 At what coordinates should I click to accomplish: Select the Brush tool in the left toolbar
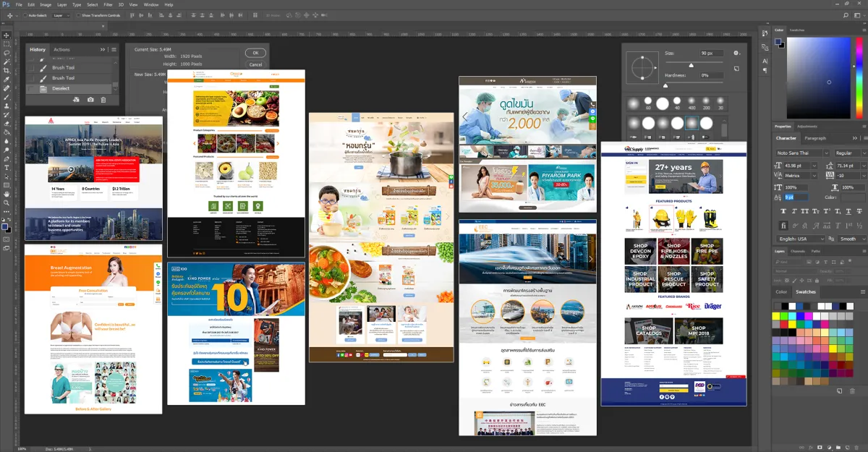7,97
